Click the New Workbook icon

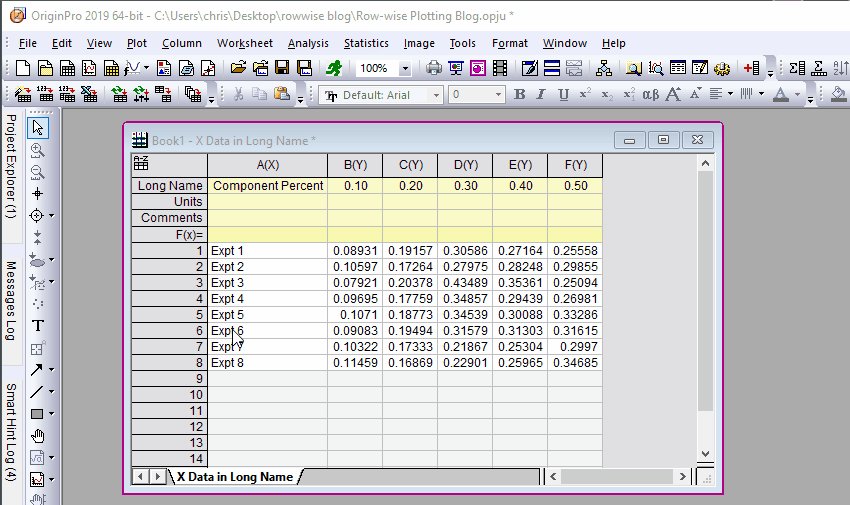point(68,68)
